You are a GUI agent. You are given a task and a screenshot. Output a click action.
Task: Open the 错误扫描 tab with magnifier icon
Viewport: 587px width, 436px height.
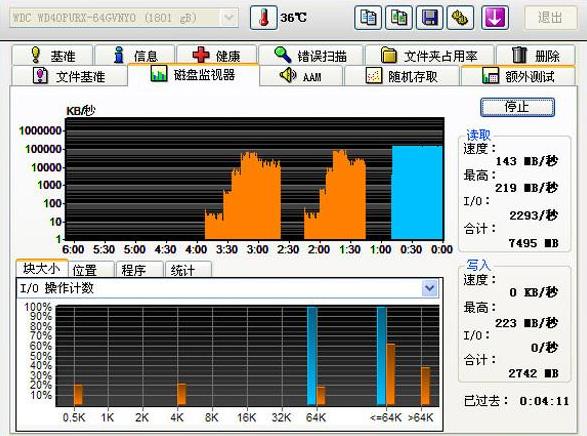click(311, 55)
